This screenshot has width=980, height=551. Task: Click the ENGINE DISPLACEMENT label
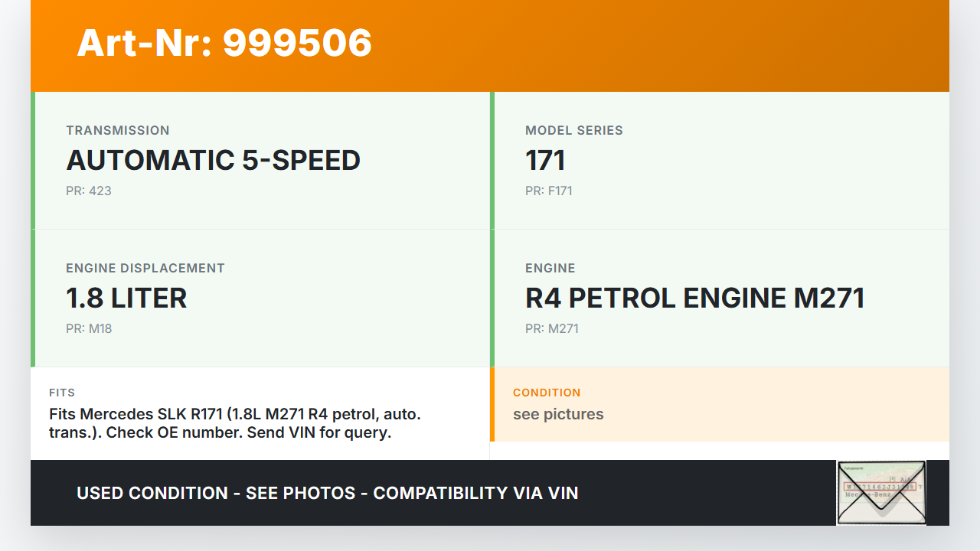tap(145, 268)
